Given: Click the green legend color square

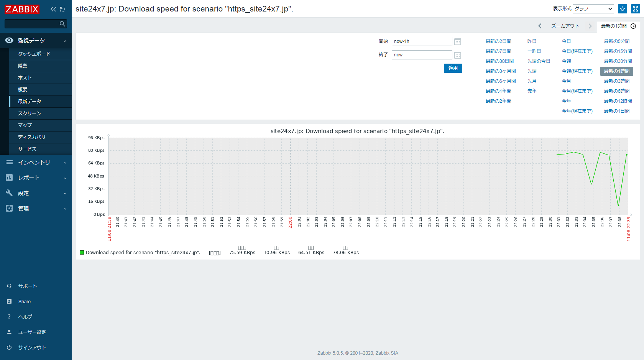Looking at the screenshot, I should 82,253.
